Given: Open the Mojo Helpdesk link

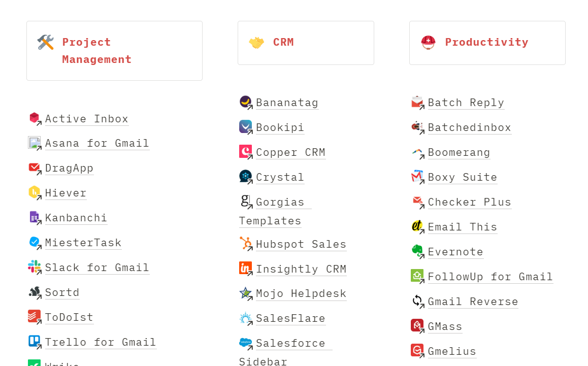Looking at the screenshot, I should coord(301,293).
